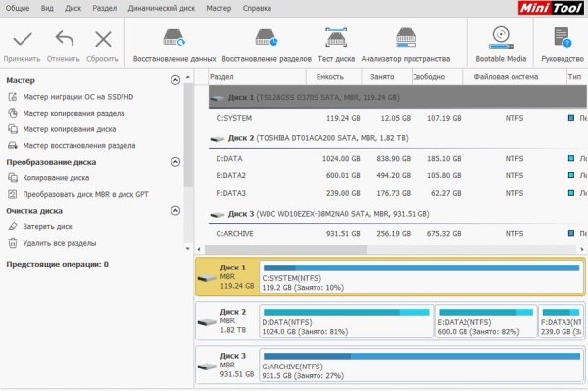Sort by the Емкость column header
Image resolution: width=588 pixels, height=391 pixels.
tap(334, 77)
